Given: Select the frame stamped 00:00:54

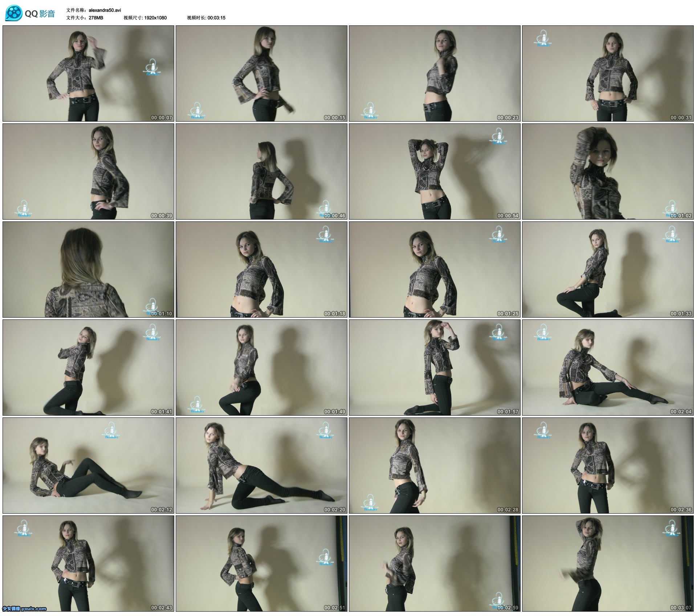Looking at the screenshot, I should (435, 171).
